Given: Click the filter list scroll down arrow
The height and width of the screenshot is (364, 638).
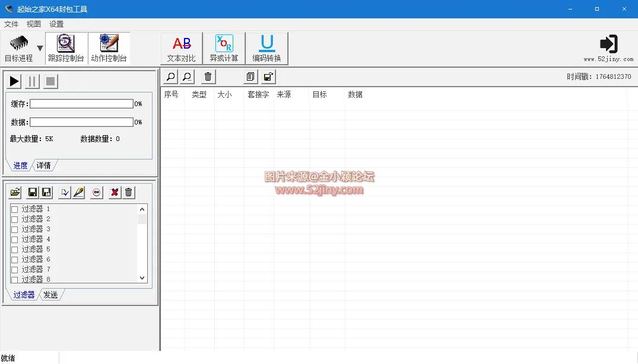Looking at the screenshot, I should coord(142,277).
